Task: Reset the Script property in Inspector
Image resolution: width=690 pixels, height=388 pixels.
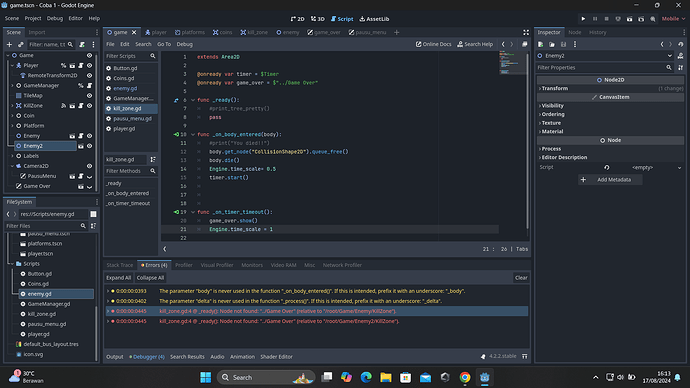Action: point(607,168)
